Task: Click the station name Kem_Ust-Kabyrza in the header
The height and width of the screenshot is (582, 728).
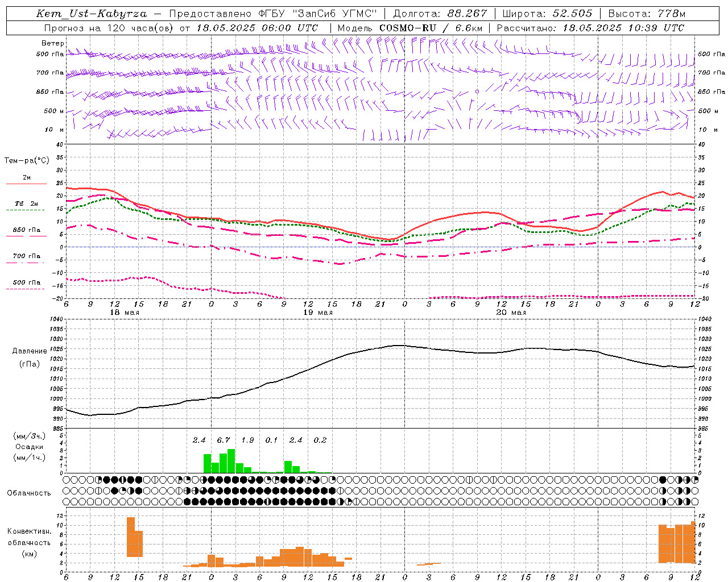Action: point(91,14)
